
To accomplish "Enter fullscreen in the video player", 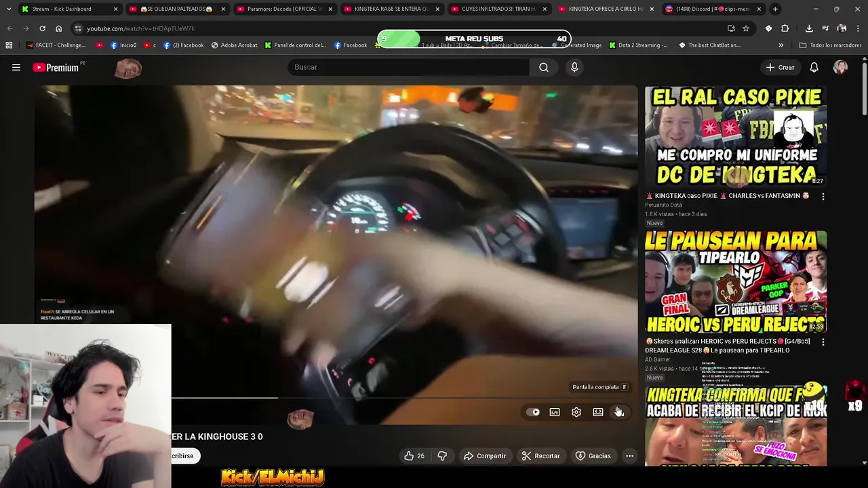I will pos(619,412).
